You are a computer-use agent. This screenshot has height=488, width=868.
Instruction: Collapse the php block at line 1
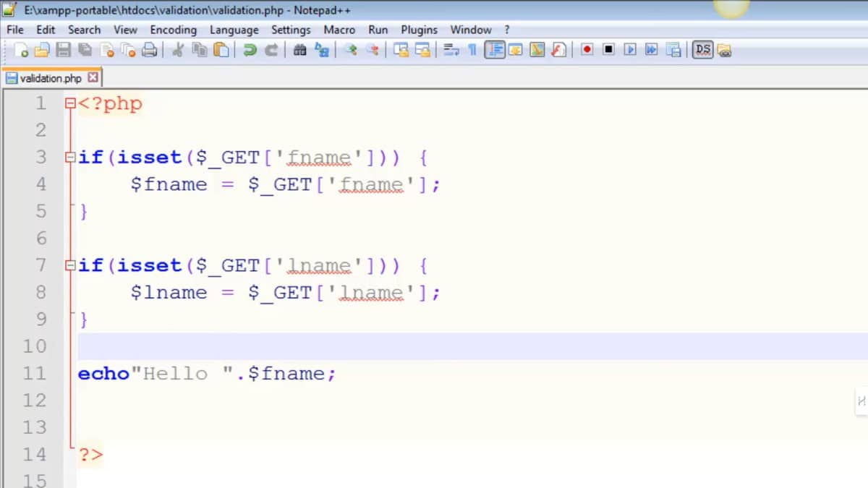[70, 103]
